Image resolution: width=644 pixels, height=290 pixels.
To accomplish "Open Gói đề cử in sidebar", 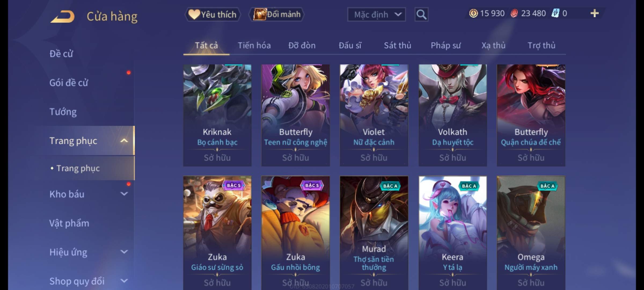I will (x=69, y=83).
